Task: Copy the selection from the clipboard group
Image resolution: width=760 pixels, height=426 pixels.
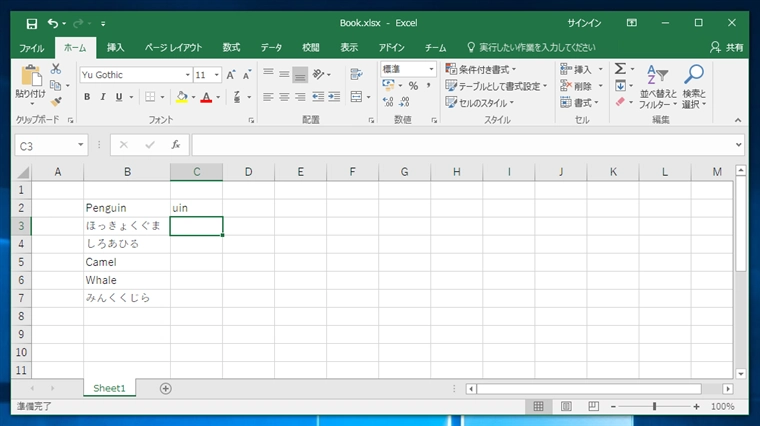Action: [x=56, y=85]
